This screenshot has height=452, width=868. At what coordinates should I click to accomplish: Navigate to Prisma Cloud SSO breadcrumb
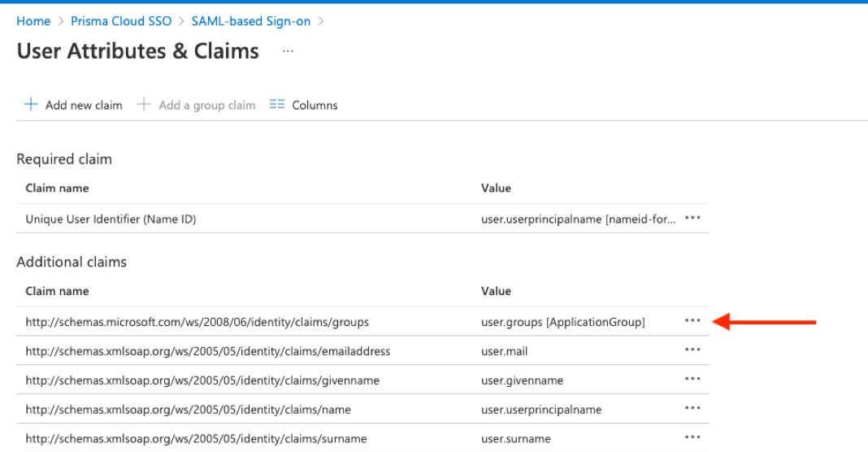click(x=119, y=21)
